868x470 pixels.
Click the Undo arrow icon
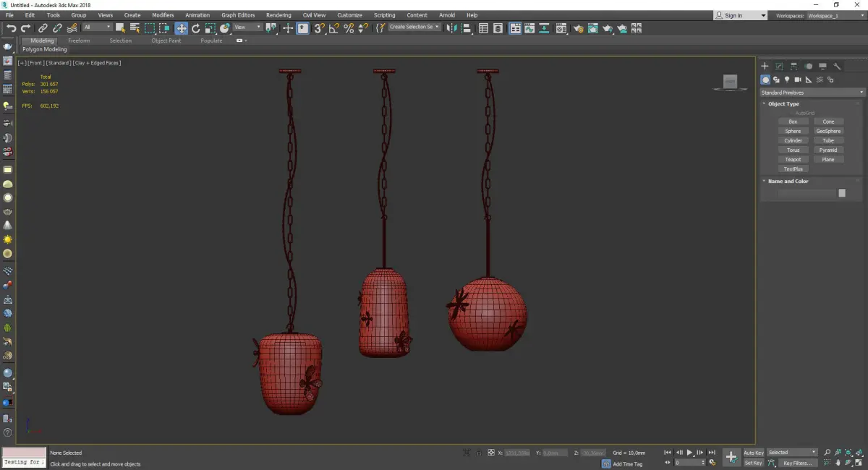pos(11,28)
